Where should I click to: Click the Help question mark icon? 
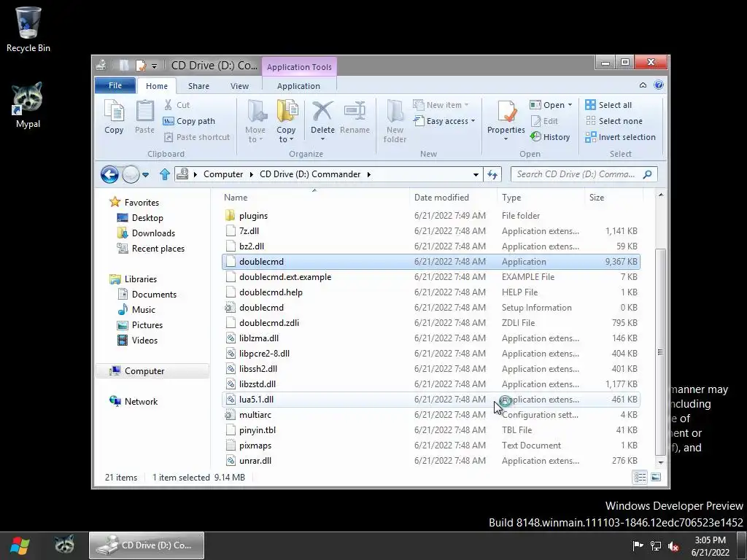pyautogui.click(x=659, y=85)
